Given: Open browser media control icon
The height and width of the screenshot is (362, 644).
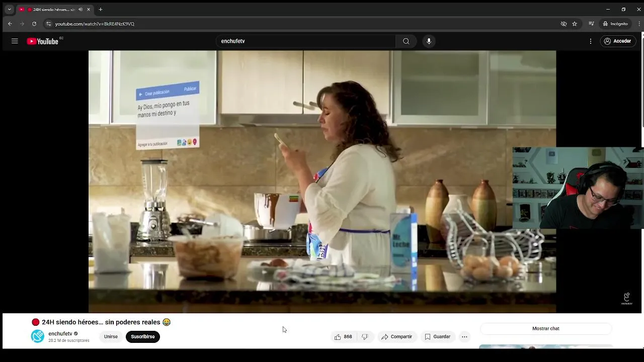Looking at the screenshot, I should [592, 24].
